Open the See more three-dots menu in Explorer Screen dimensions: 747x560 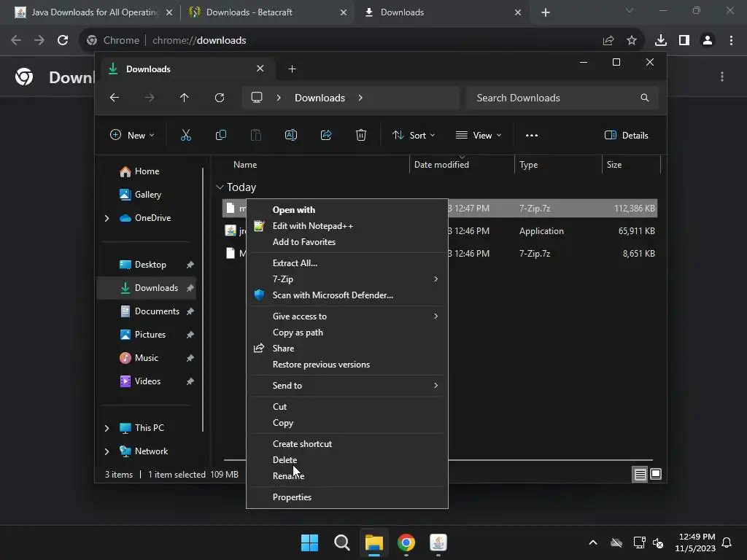click(x=532, y=135)
